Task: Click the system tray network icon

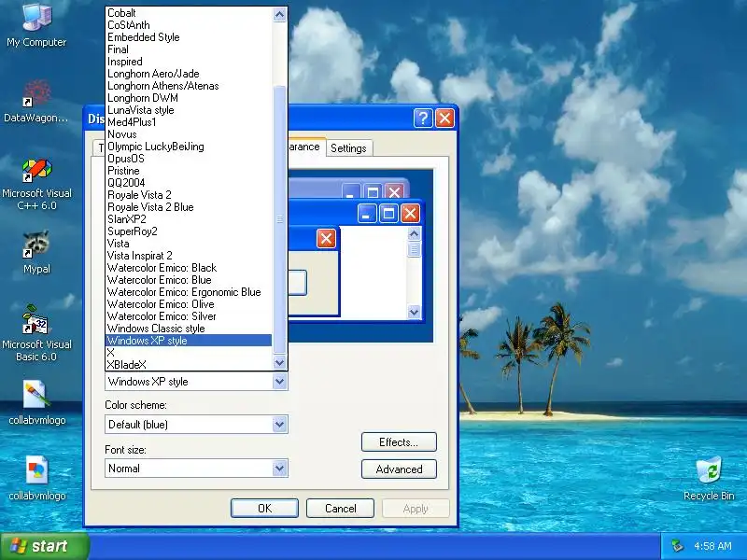Action: click(x=677, y=546)
